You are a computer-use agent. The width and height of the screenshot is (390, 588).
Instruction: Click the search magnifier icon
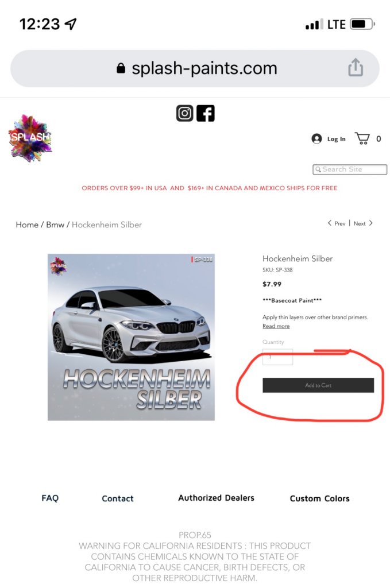(318, 169)
